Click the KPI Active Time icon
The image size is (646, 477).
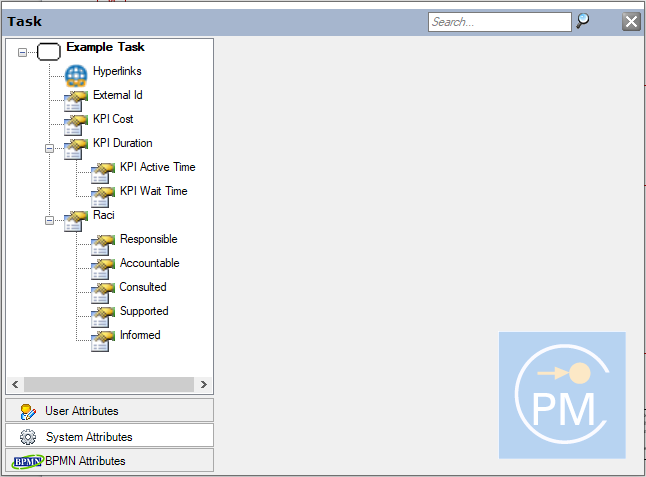click(x=103, y=173)
